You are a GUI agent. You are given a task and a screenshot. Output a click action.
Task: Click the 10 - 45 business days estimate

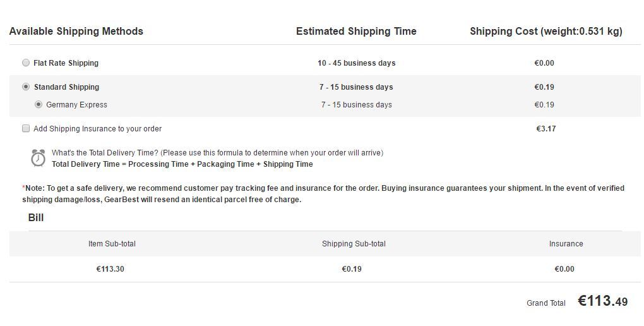pyautogui.click(x=357, y=63)
